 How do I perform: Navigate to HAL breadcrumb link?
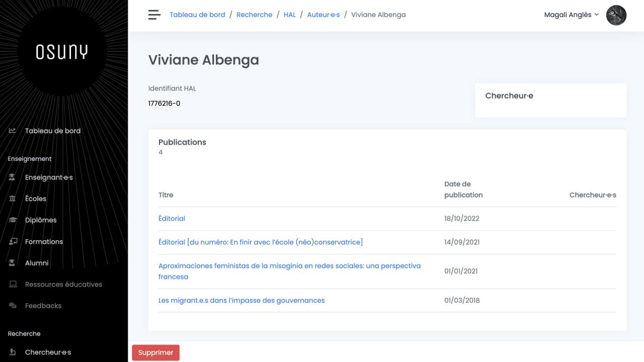pyautogui.click(x=289, y=15)
